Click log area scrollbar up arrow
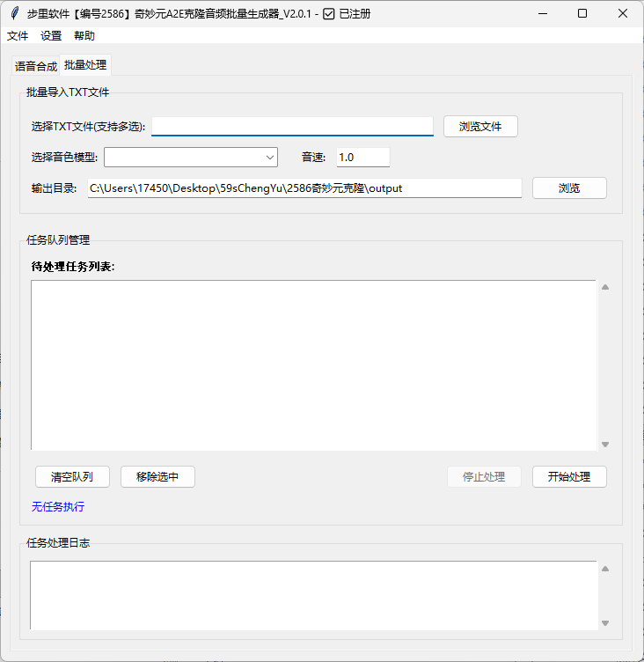The image size is (644, 662). [x=605, y=569]
